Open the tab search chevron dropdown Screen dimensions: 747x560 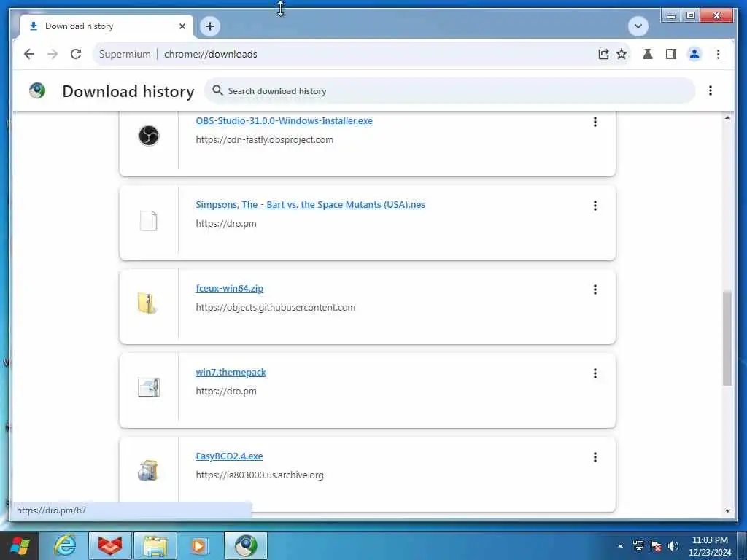point(638,26)
